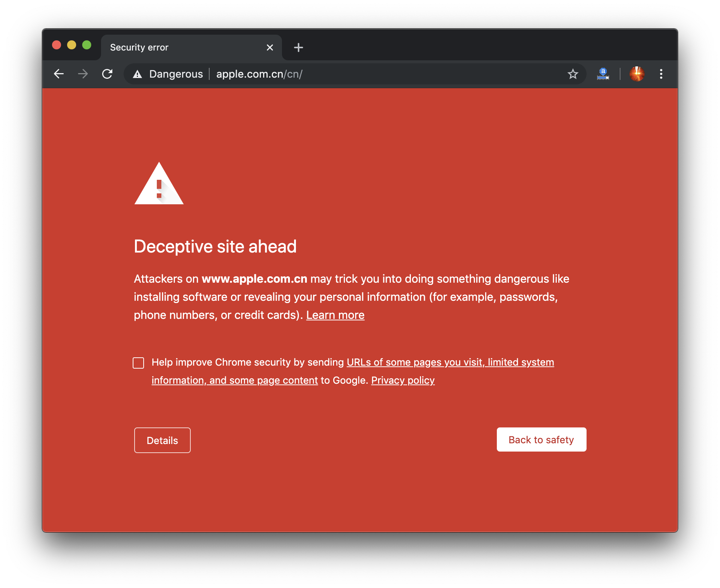Open the Chrome profile avatar
Viewport: 720px width, 588px height.
click(x=637, y=74)
